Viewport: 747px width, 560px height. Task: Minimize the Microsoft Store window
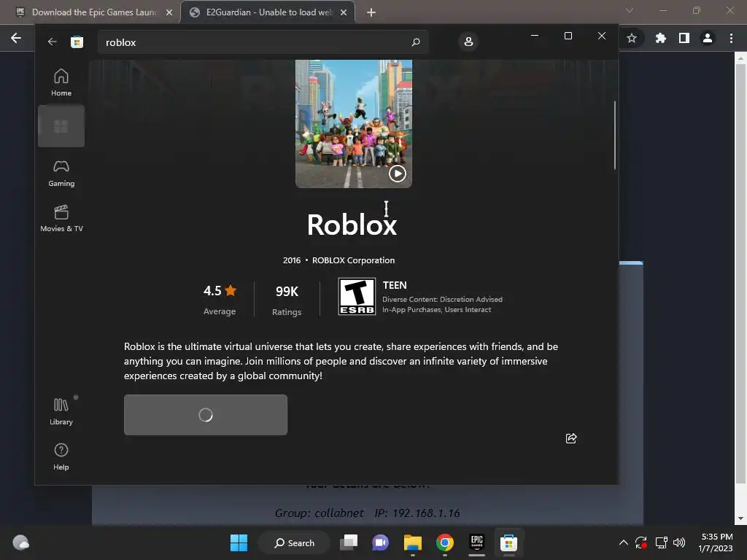[x=535, y=36]
